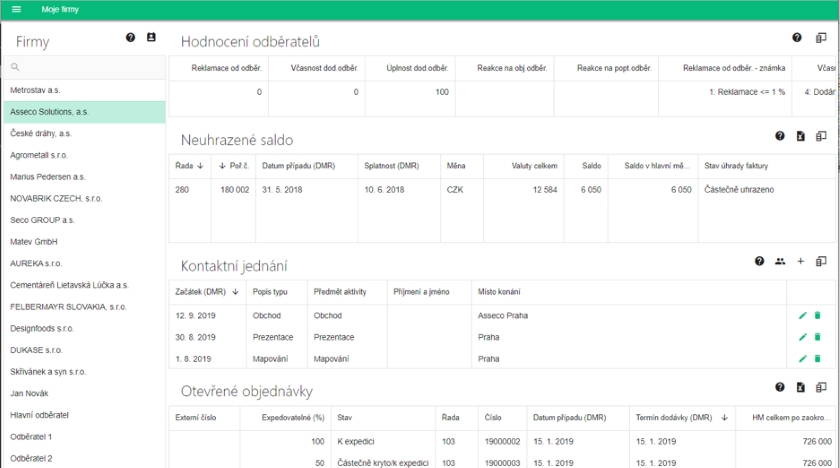840x468 pixels.
Task: Edit the 30. 8. 2019 Prezentace meeting
Action: (x=802, y=337)
